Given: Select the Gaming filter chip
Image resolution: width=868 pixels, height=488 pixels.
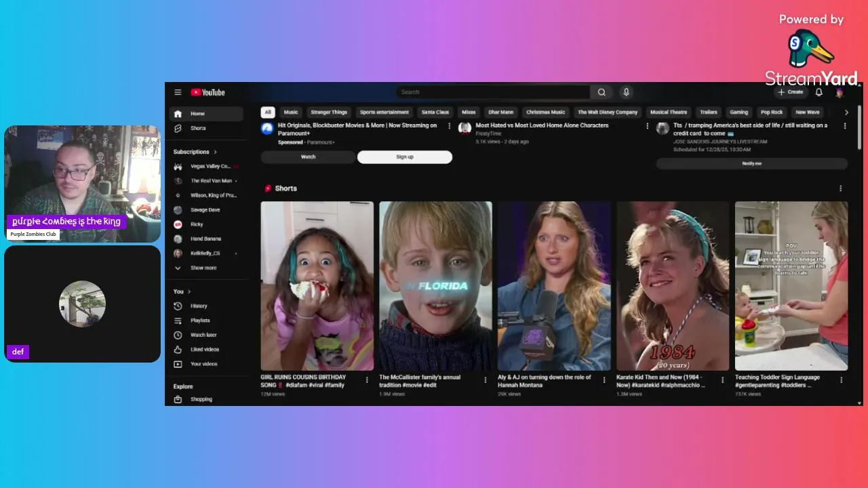Looking at the screenshot, I should (739, 113).
